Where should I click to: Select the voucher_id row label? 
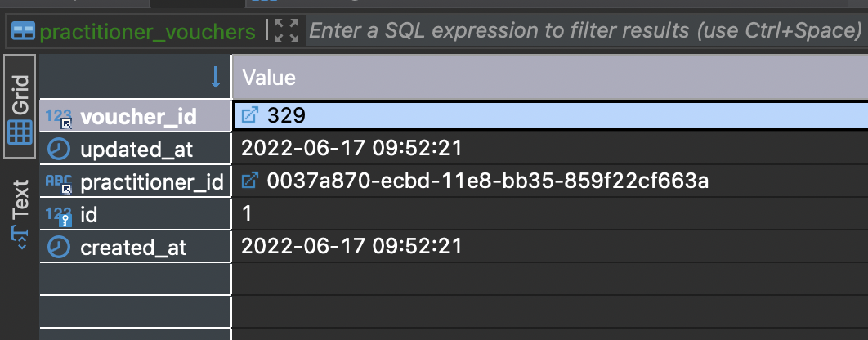[x=138, y=116]
